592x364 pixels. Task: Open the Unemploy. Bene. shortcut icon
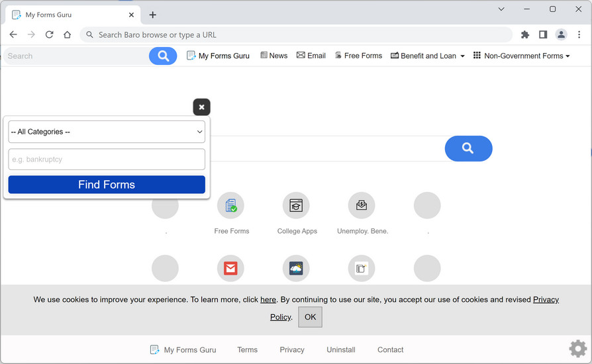(362, 206)
